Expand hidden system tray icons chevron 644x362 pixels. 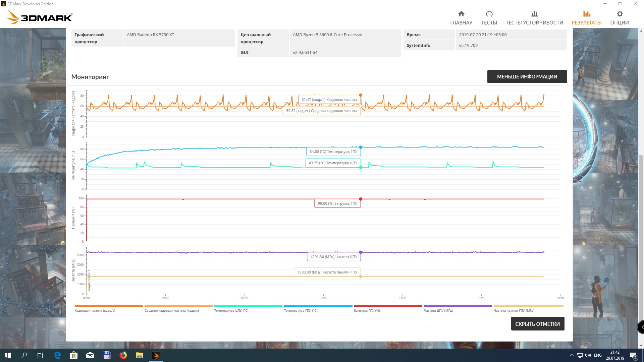pos(572,355)
